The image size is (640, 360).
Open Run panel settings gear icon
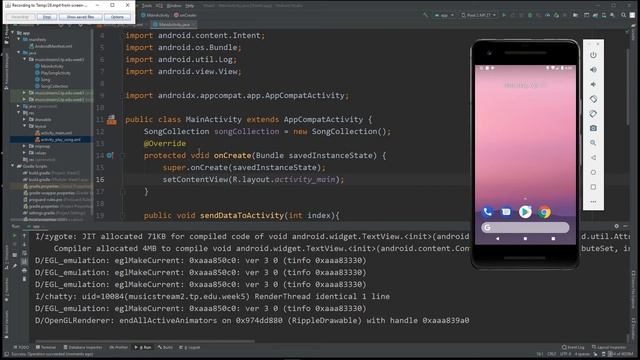616,226
